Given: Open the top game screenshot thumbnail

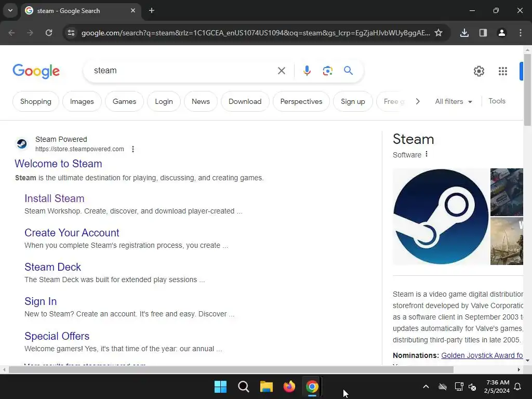Looking at the screenshot, I should tap(507, 192).
